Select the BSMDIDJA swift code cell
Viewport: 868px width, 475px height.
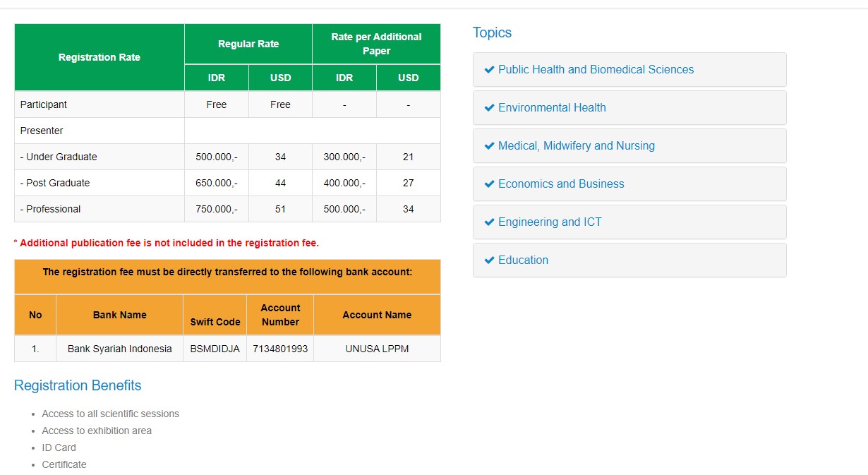[x=215, y=349]
